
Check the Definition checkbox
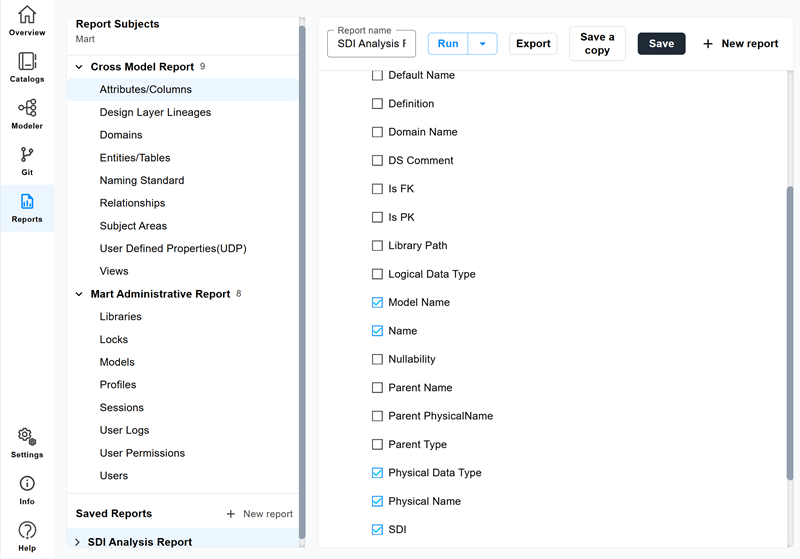coord(377,104)
